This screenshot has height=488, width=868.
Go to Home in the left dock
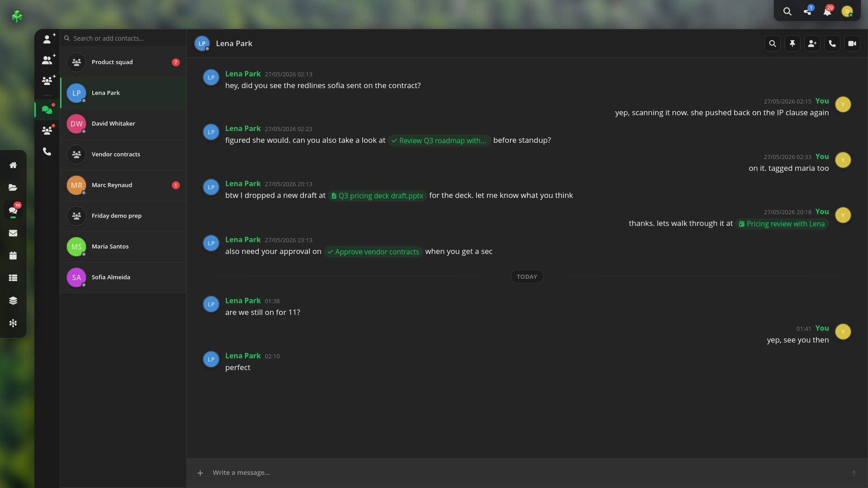(x=13, y=165)
